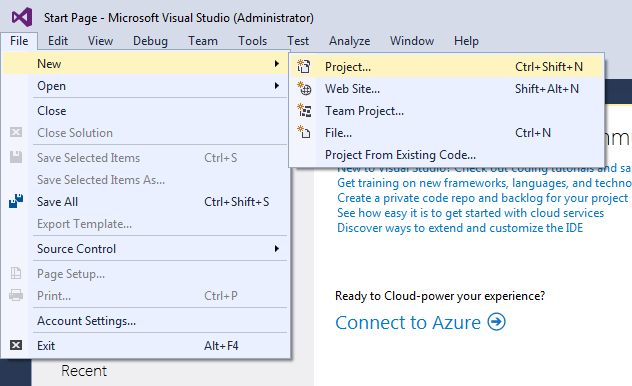The image size is (632, 386).
Task: Open the File menu
Action: 19,41
